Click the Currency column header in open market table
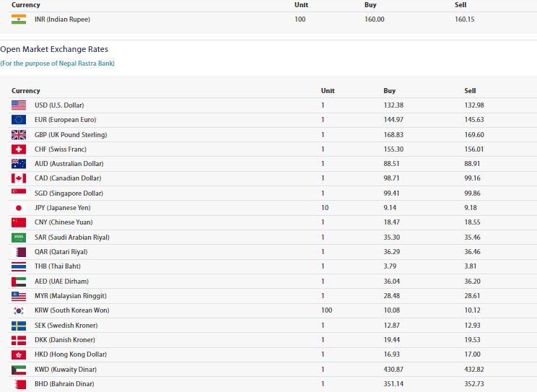The image size is (537, 392). point(26,91)
